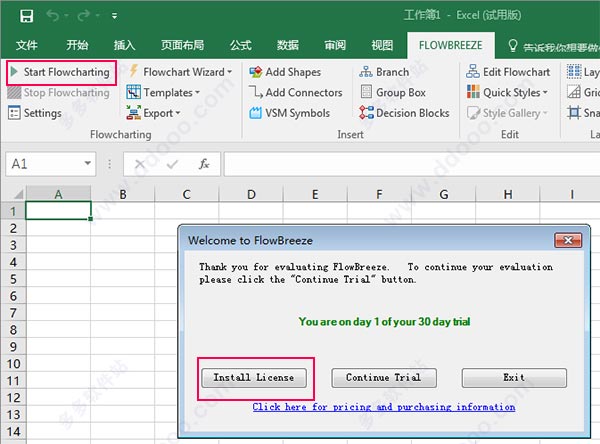
Task: Click the Add Connectors icon
Action: click(x=256, y=92)
